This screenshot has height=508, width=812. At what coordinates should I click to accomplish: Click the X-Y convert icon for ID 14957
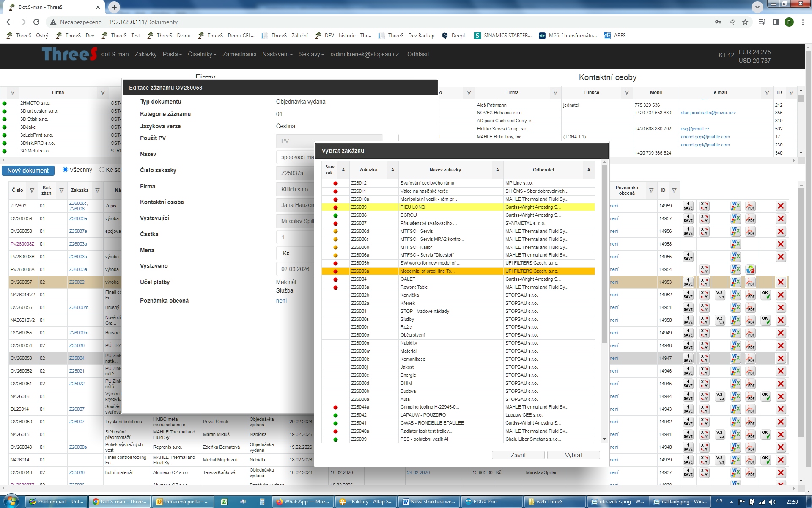[x=704, y=219]
